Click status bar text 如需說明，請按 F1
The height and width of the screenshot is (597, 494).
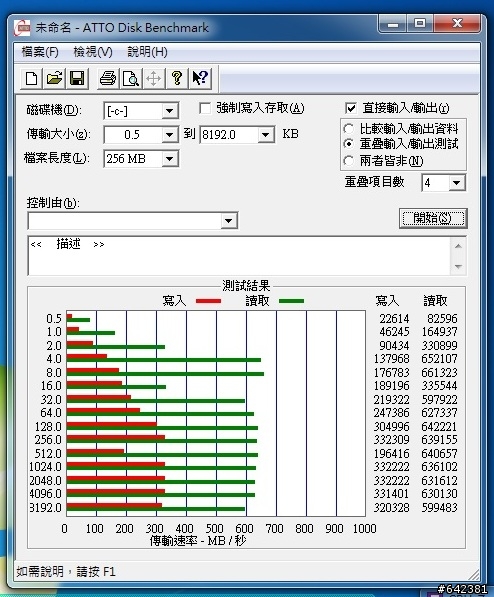tap(66, 572)
